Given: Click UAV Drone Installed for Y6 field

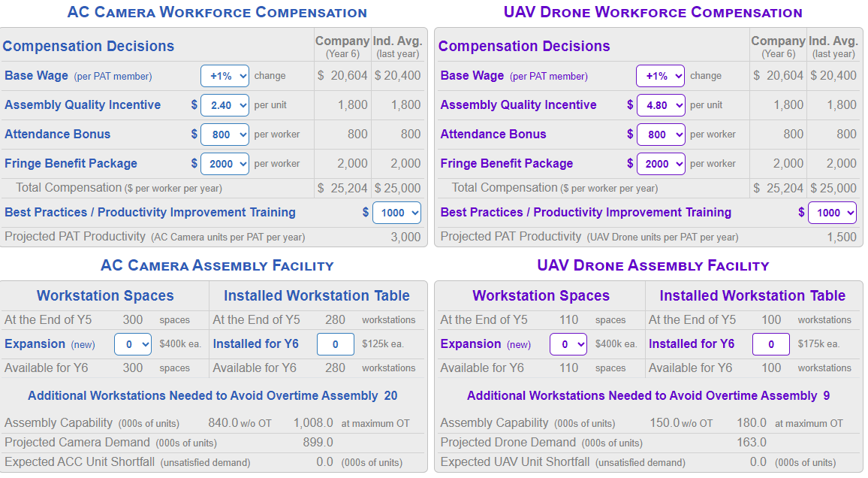Looking at the screenshot, I should pyautogui.click(x=771, y=344).
